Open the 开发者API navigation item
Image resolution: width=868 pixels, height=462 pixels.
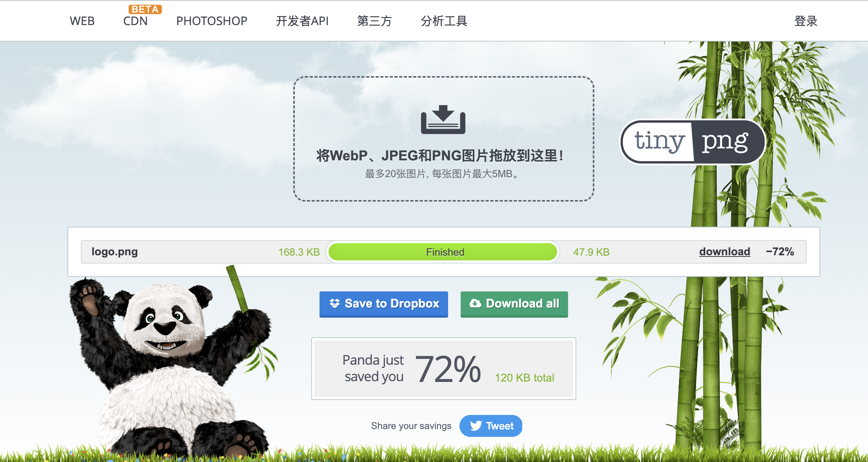click(x=302, y=21)
